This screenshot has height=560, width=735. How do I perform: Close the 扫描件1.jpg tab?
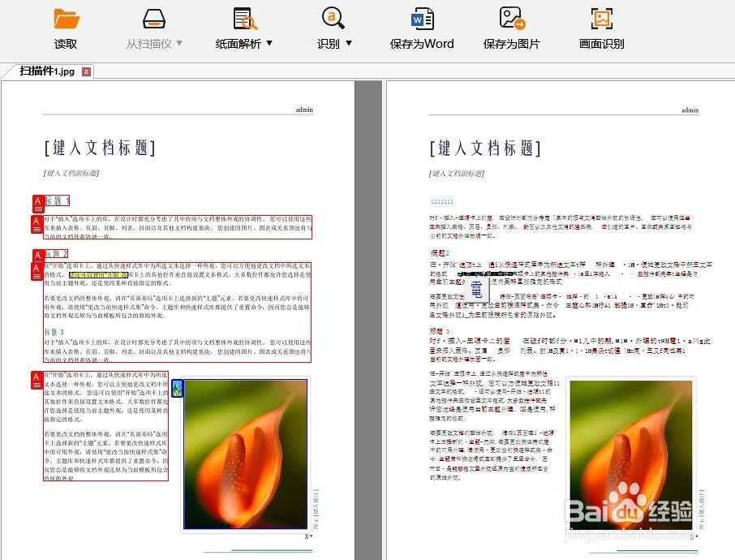pyautogui.click(x=86, y=71)
